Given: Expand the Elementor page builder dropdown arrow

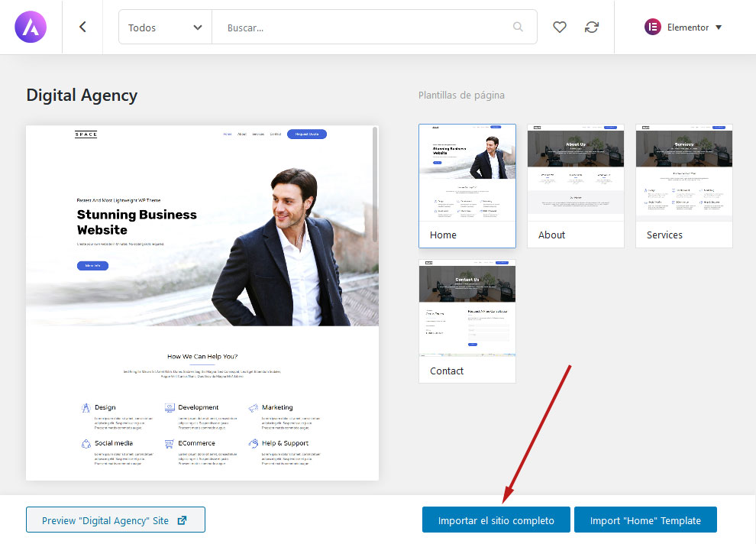Looking at the screenshot, I should point(719,28).
